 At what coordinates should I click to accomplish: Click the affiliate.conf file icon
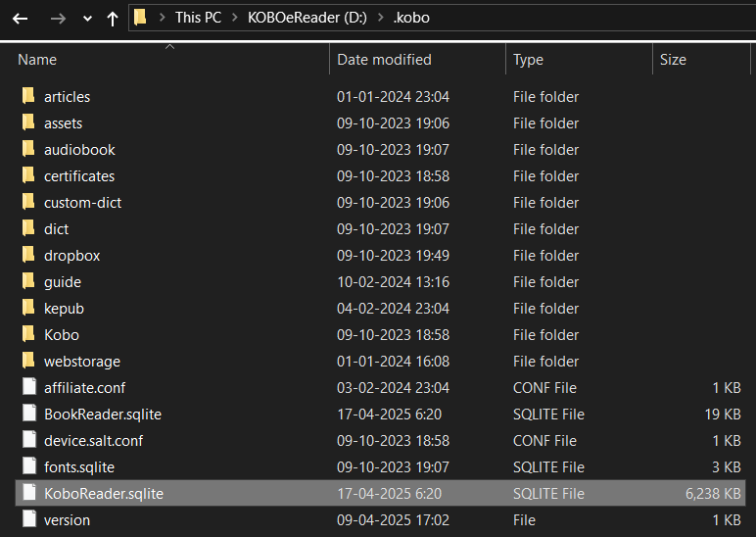(x=29, y=387)
